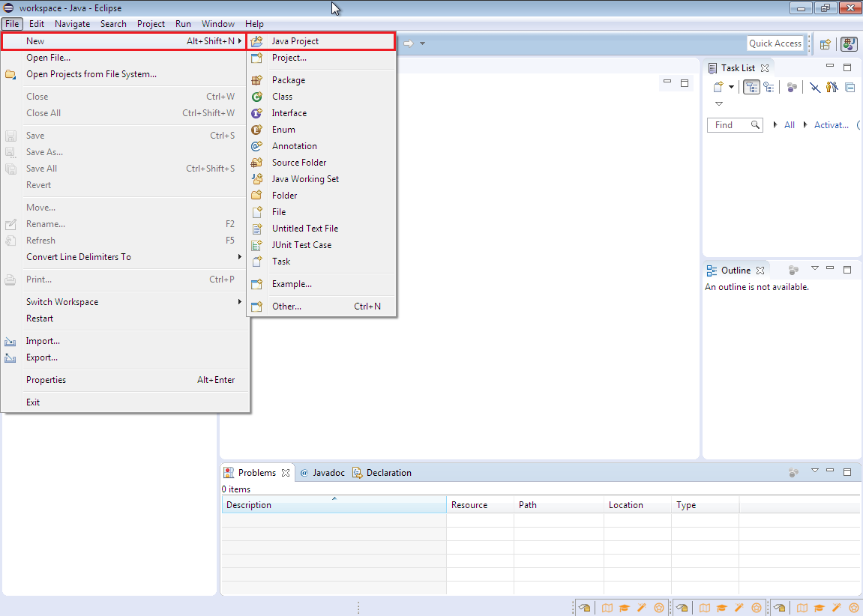863x616 pixels.
Task: Select Java Project in the New submenu
Action: pos(322,41)
